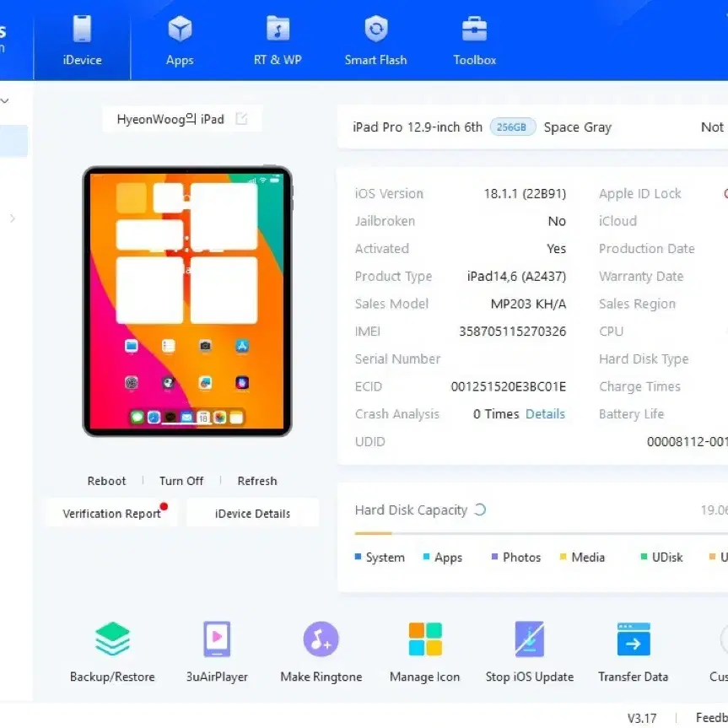Reboot the device
728x728 pixels.
click(106, 481)
